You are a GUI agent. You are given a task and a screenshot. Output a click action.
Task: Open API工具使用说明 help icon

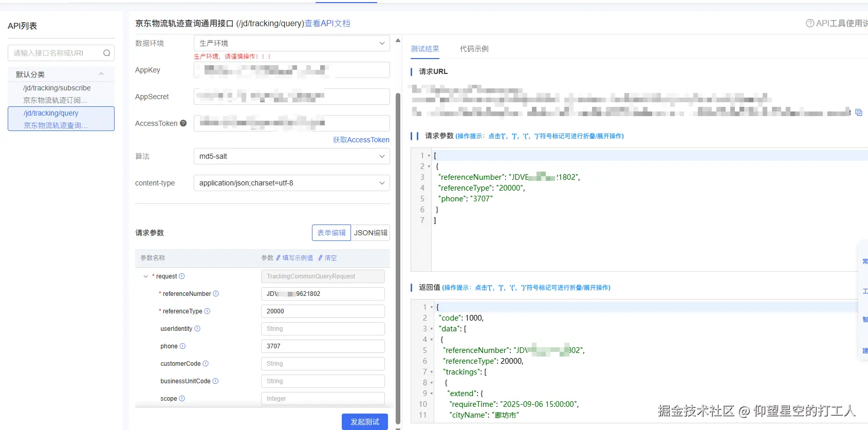tap(810, 23)
